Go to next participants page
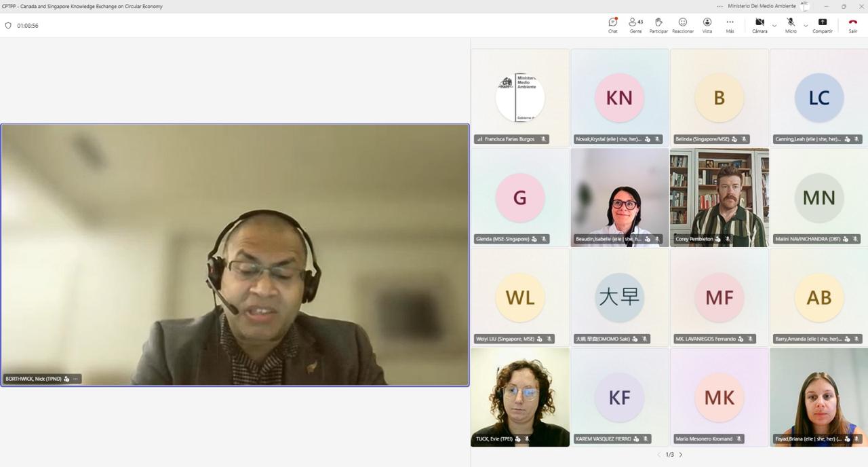The image size is (868, 467). (x=681, y=455)
